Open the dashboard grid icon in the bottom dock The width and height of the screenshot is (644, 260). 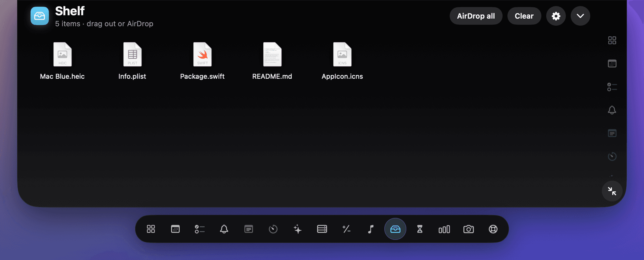tap(151, 229)
